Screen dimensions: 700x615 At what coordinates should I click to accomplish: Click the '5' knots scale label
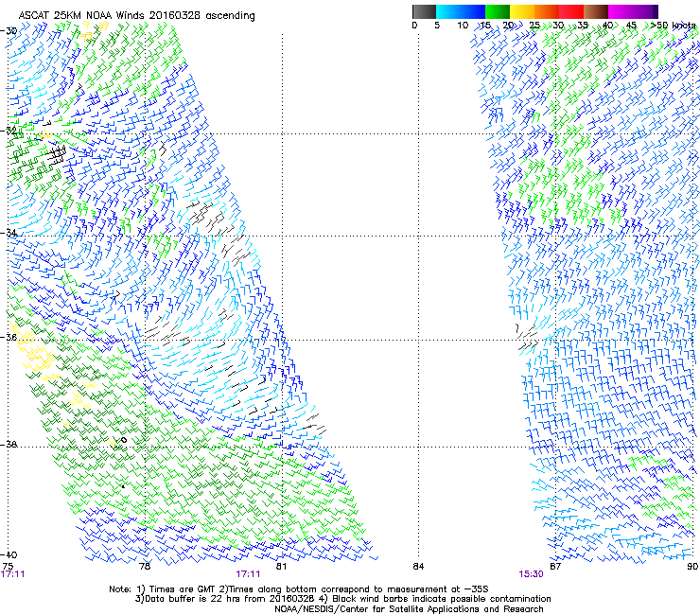pyautogui.click(x=437, y=26)
